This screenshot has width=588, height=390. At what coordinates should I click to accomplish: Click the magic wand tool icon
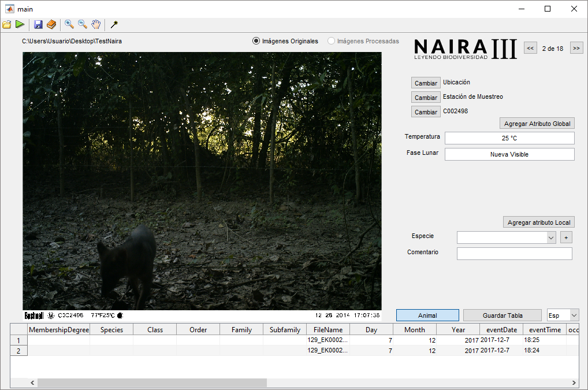[x=114, y=24]
